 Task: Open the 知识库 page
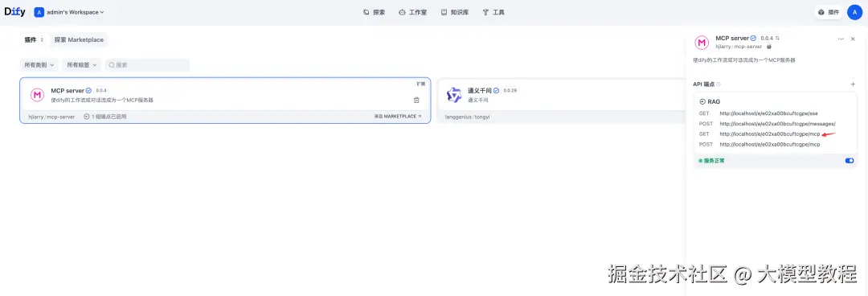[454, 12]
